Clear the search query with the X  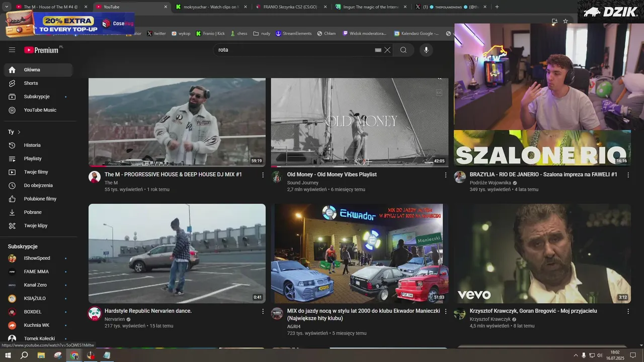tap(387, 50)
